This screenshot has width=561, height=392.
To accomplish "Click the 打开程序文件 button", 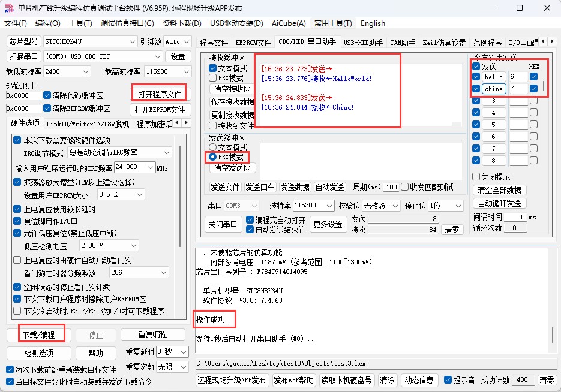I will coord(160,94).
